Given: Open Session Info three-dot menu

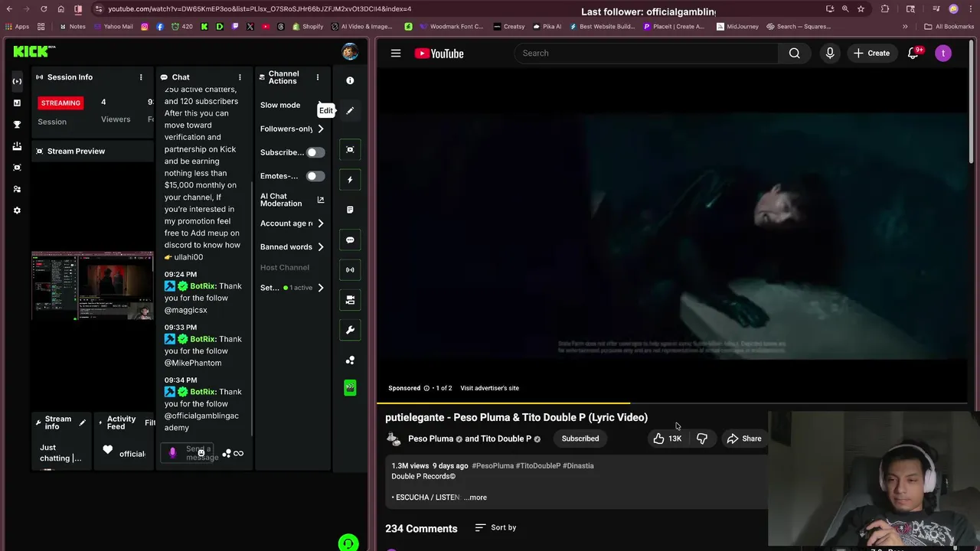Looking at the screenshot, I should pos(141,77).
